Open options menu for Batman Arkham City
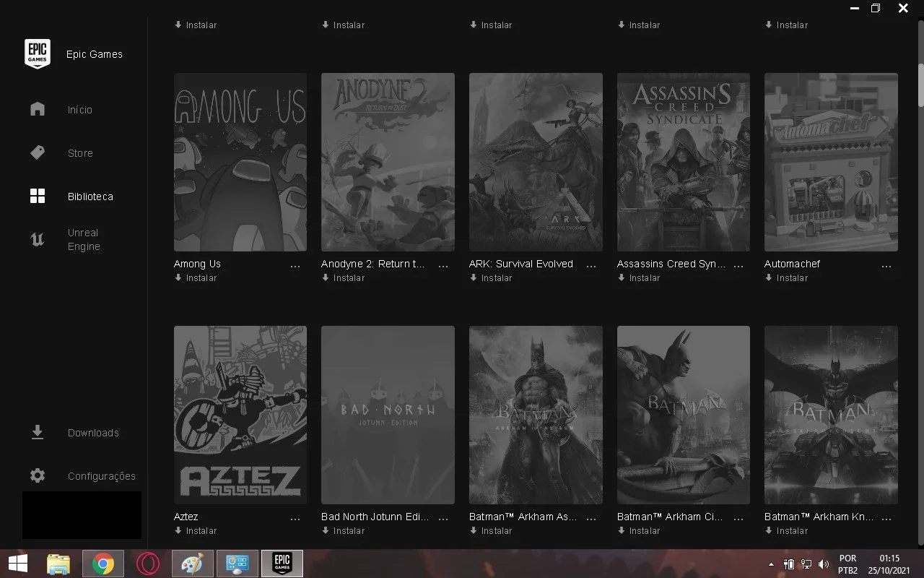924x578 pixels. coord(738,519)
